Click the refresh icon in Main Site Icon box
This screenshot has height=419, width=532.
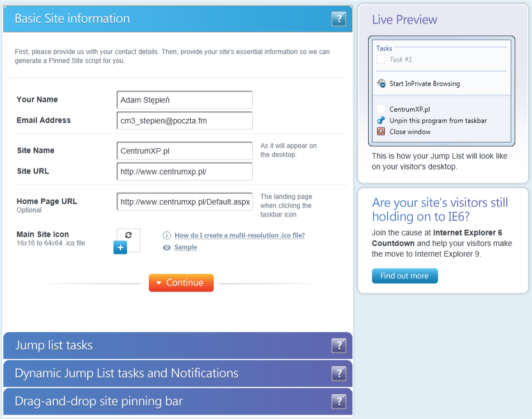pos(128,236)
